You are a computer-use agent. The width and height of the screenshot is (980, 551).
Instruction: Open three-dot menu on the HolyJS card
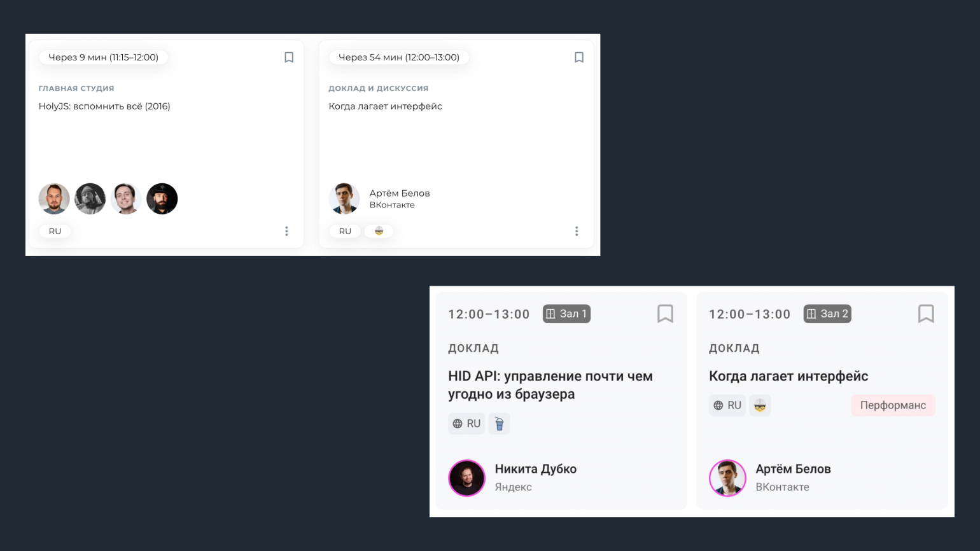click(x=286, y=231)
